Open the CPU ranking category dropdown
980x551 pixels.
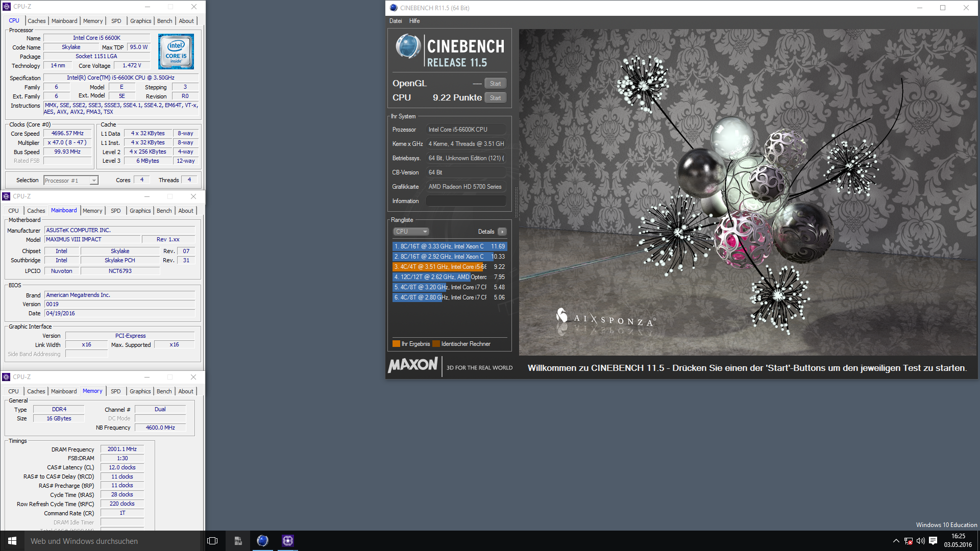tap(411, 232)
